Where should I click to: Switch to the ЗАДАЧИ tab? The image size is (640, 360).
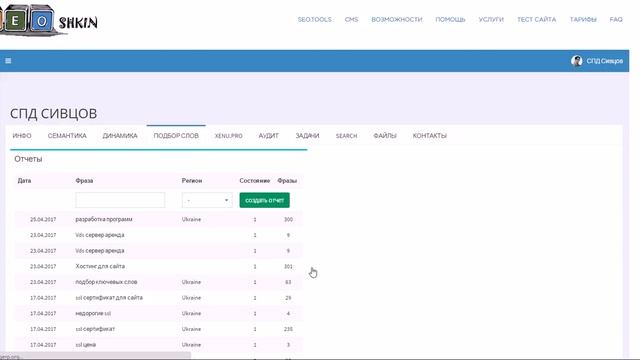click(x=307, y=136)
